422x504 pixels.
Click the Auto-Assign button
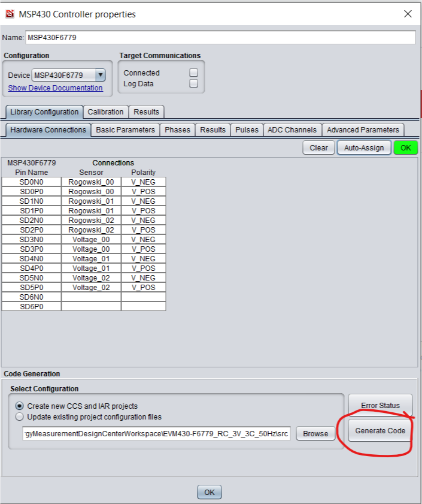click(x=364, y=148)
